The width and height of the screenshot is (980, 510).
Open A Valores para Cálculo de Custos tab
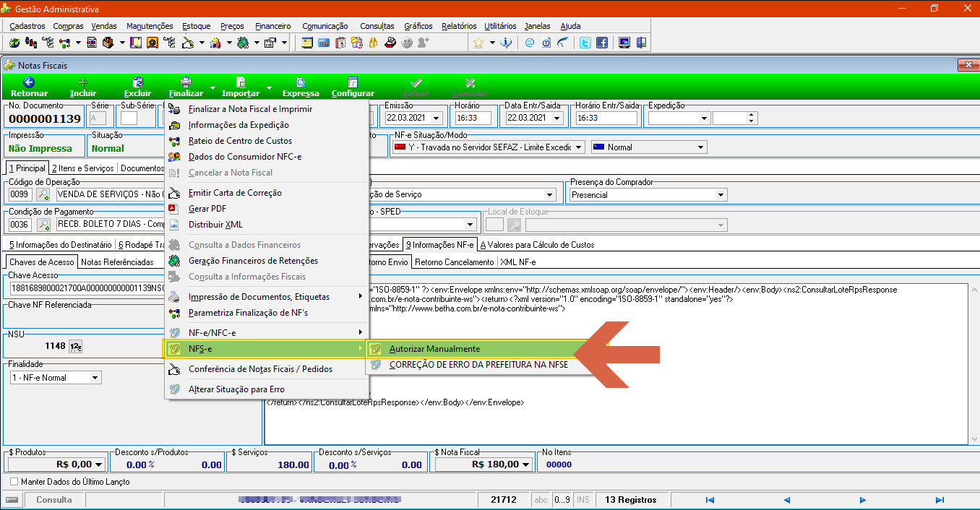point(537,245)
